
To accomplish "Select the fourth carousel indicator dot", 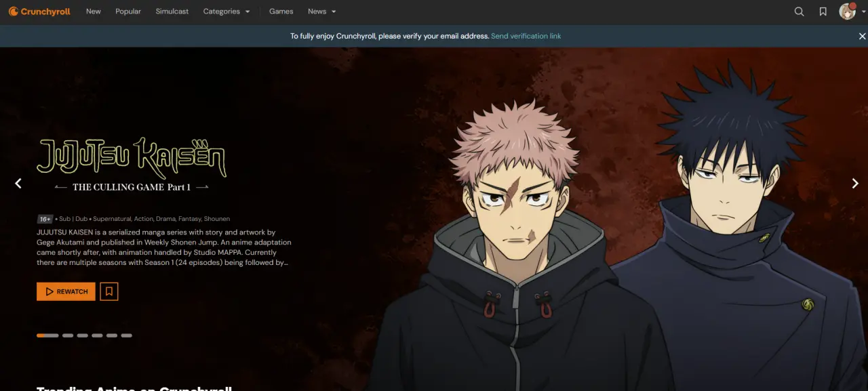I will point(97,335).
